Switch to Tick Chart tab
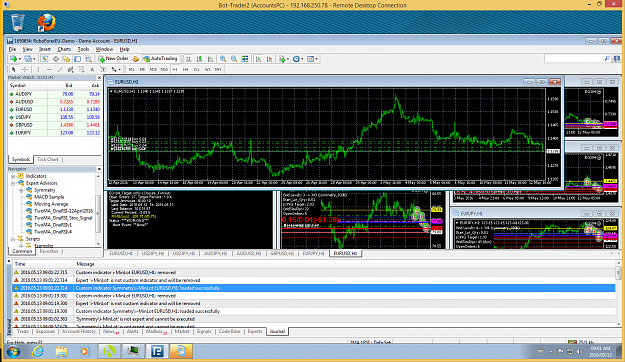The height and width of the screenshot is (362, 625). pos(48,159)
